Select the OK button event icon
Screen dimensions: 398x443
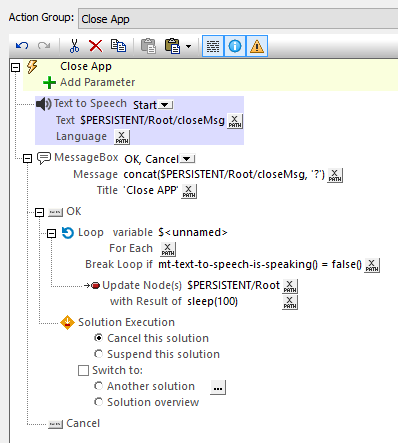[x=55, y=212]
